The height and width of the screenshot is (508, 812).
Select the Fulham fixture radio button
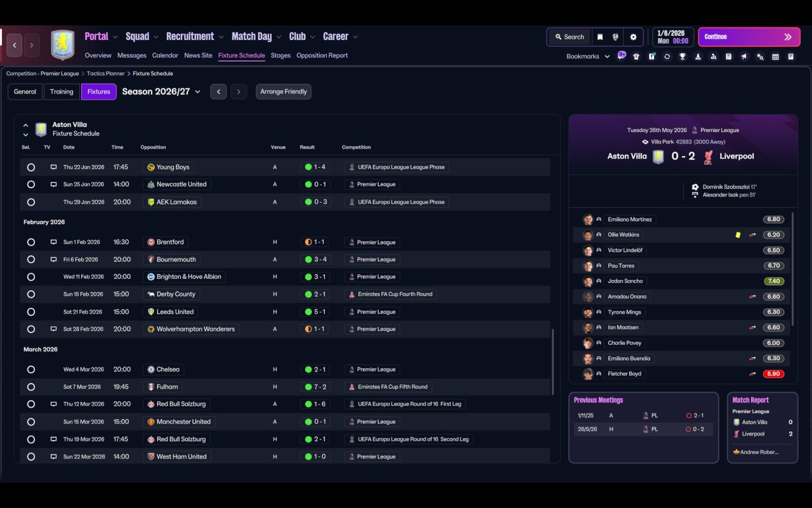coord(31,387)
